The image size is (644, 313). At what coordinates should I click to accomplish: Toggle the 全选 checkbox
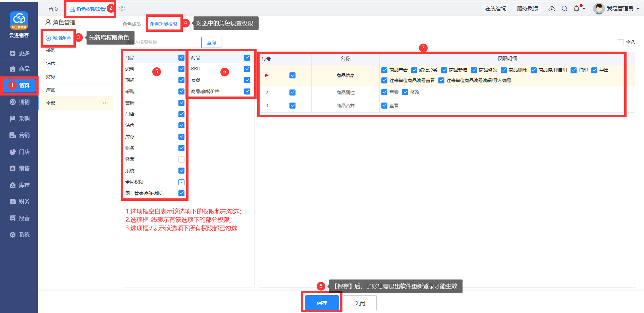point(621,42)
